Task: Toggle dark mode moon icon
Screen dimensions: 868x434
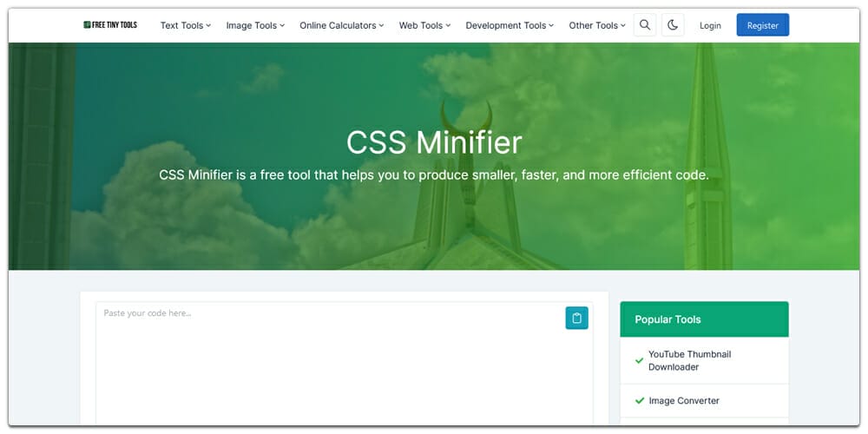Action: click(673, 25)
